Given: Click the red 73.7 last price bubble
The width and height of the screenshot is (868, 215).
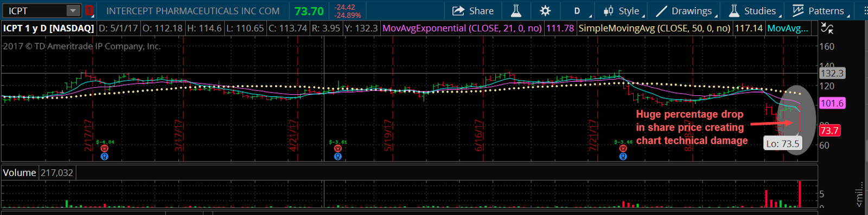Looking at the screenshot, I should click(x=829, y=131).
